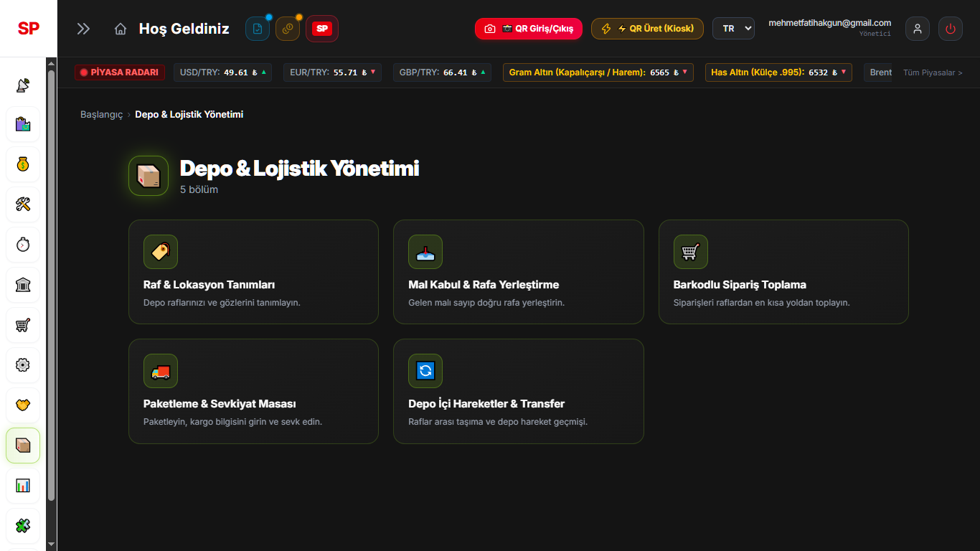Click the QR Giriş/Çıkış button
Viewport: 980px width, 551px height.
[529, 29]
